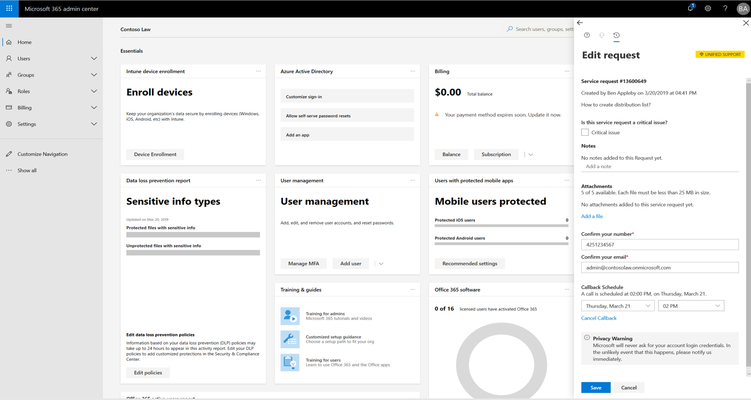Click the Manage MFA button

(x=304, y=263)
